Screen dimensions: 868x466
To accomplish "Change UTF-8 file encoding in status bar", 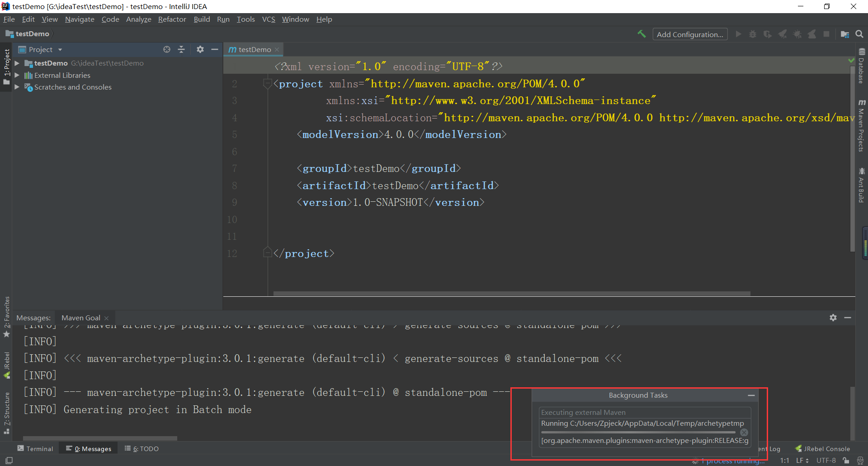I will point(826,461).
